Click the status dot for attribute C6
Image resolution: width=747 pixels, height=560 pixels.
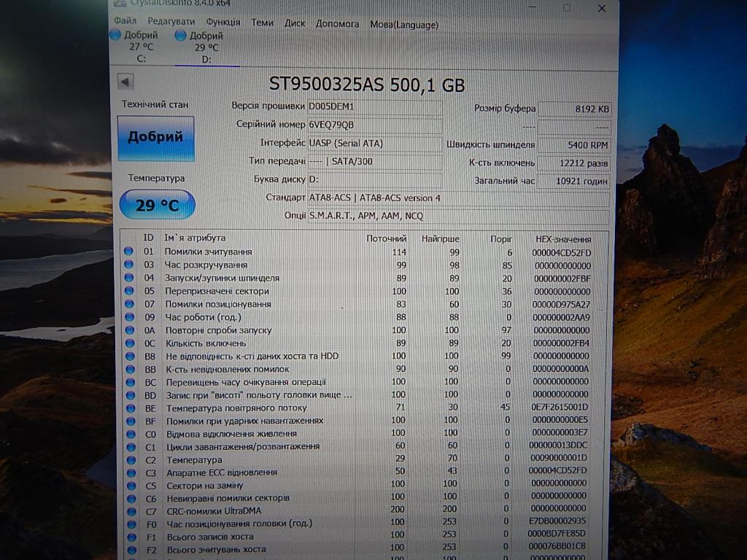click(131, 499)
